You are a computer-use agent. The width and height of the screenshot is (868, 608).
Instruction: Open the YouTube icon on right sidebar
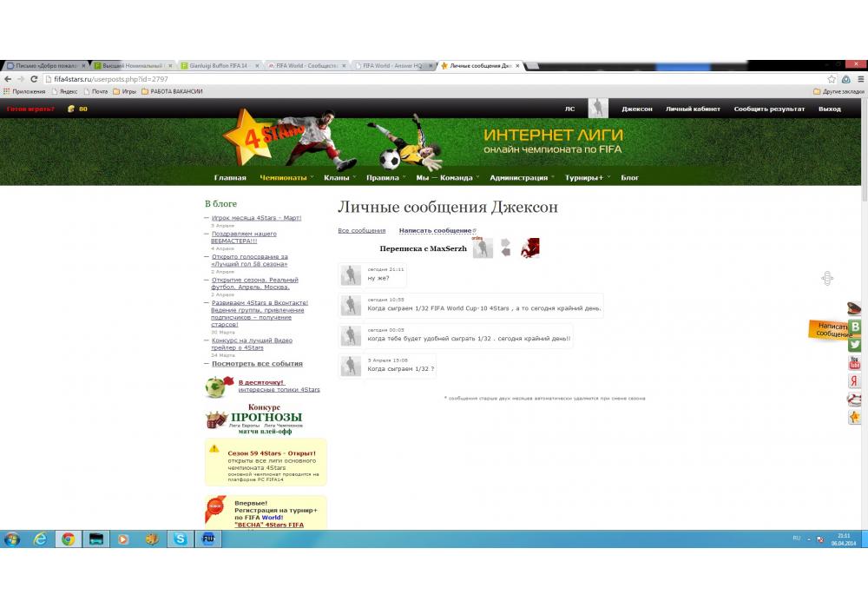point(854,363)
